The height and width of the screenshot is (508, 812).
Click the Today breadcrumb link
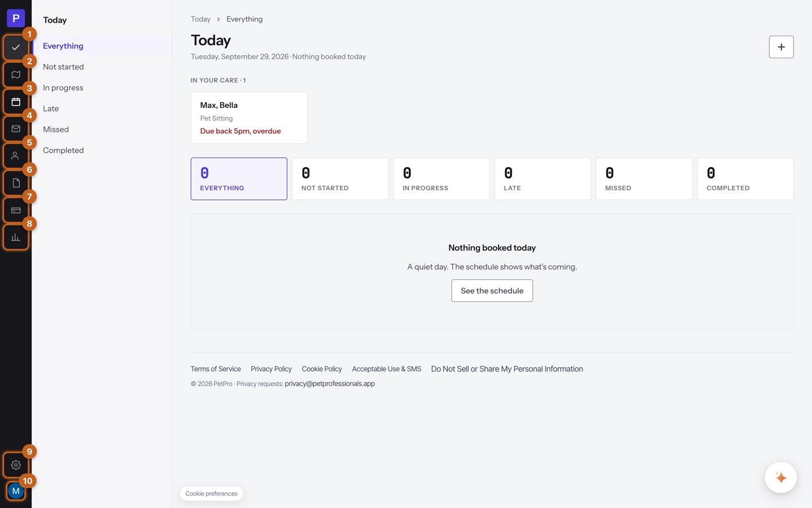[201, 19]
